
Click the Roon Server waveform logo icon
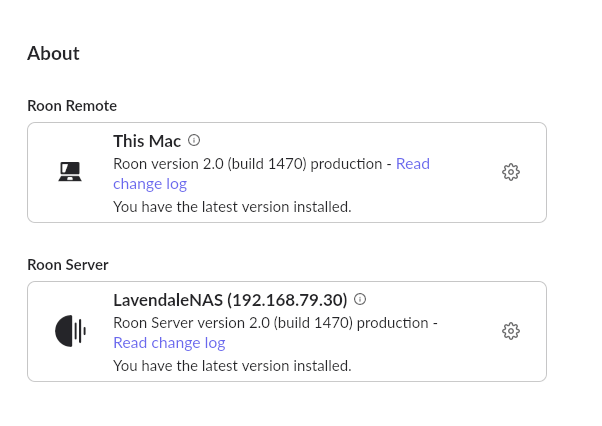[x=70, y=331]
